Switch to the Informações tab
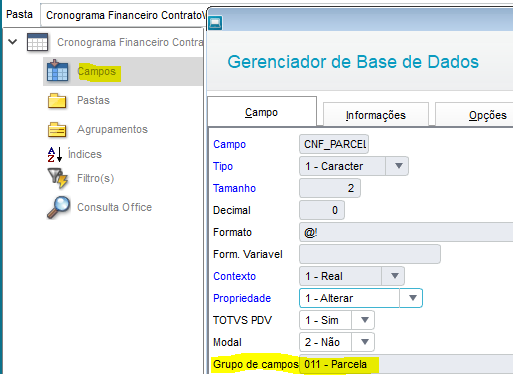This screenshot has height=375, width=513. [376, 115]
